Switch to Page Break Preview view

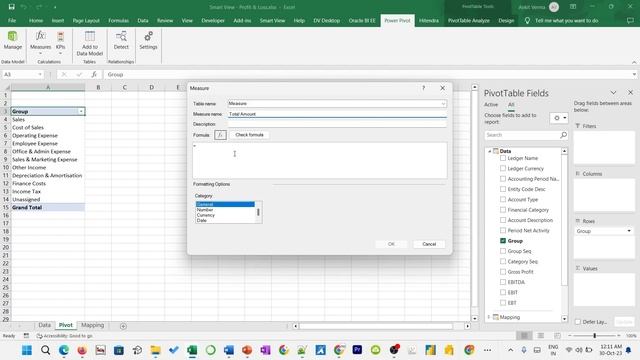pos(557,336)
